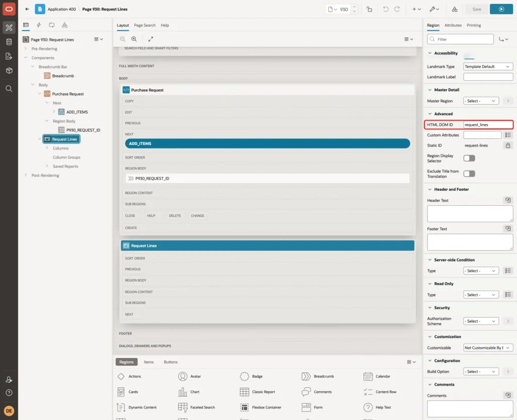Viewport: 517px width, 420px height.
Task: Open the Shared Components toolbar icon
Action: click(x=455, y=9)
